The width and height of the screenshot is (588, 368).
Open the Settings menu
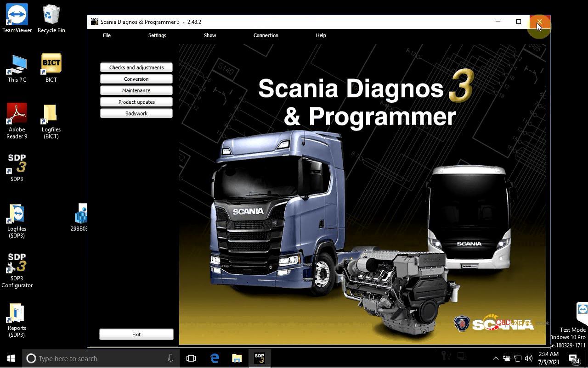157,35
